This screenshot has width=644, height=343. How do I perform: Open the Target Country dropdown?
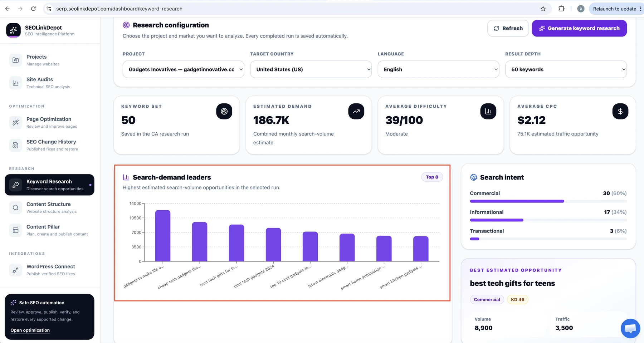(311, 69)
